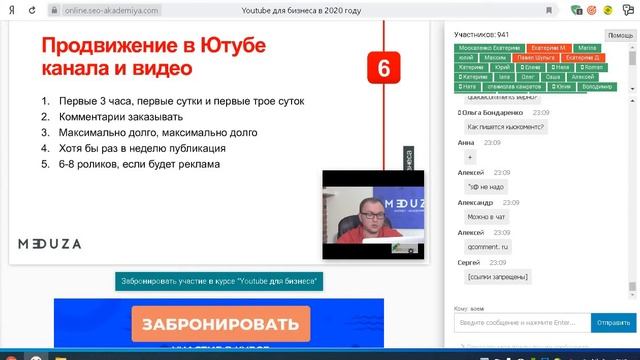The height and width of the screenshot is (360, 640).
Task: Click the teal 'Забронировать участие в курсе' button
Action: point(219,281)
